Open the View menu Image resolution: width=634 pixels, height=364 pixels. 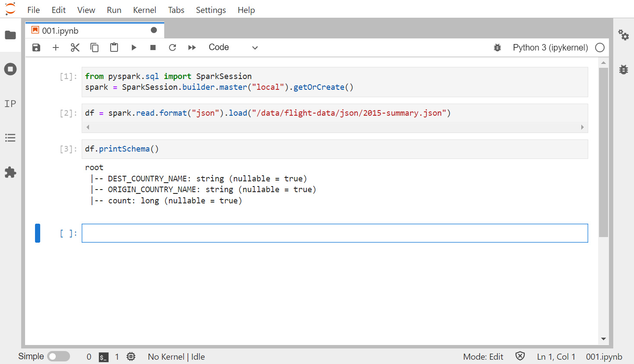pyautogui.click(x=86, y=10)
